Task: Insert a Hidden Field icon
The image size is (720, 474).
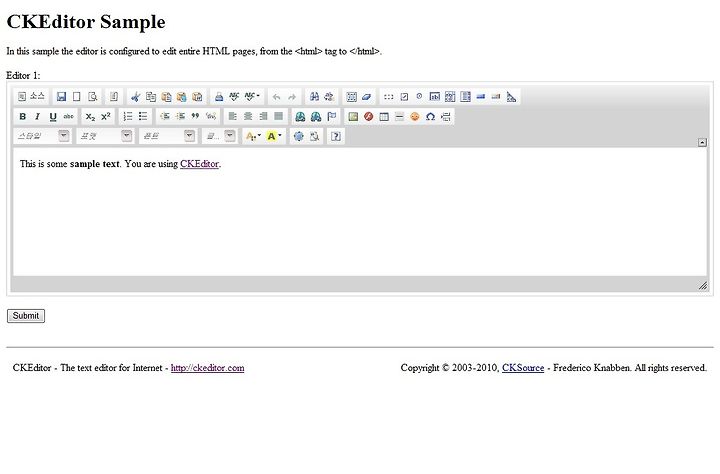Action: [511, 96]
